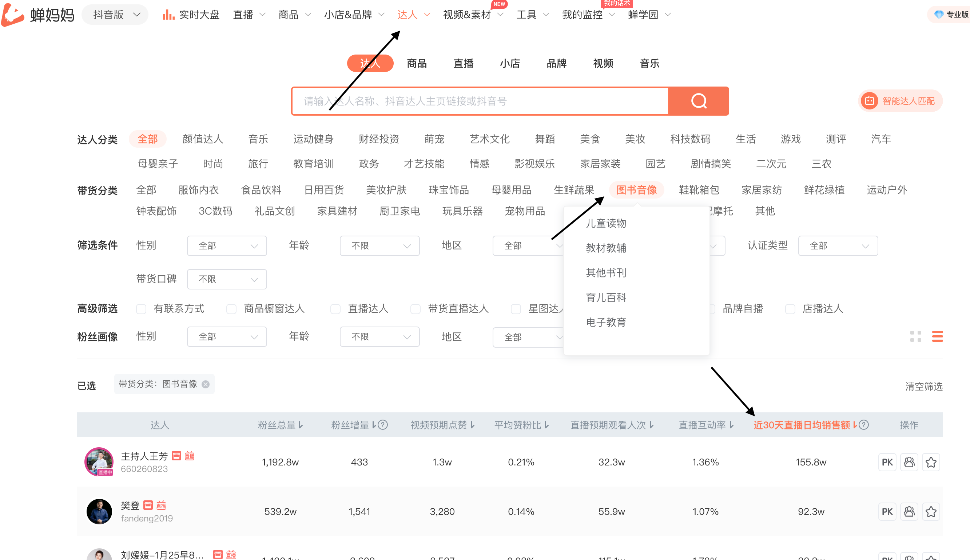This screenshot has width=970, height=560.
Task: Select 电子教育 from the submenu
Action: click(606, 322)
